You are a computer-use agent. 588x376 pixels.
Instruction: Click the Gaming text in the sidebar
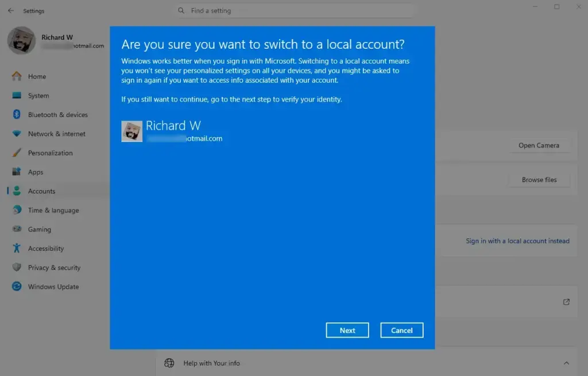click(40, 230)
